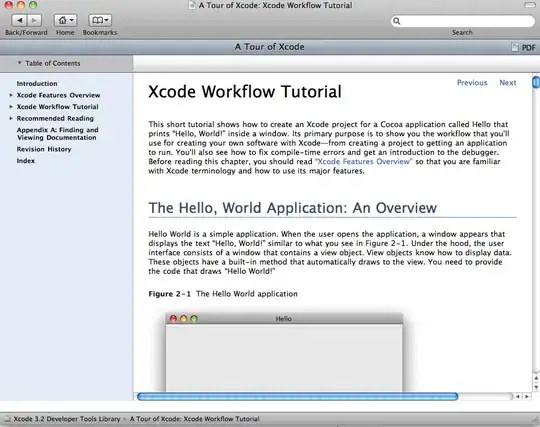540x427 pixels.
Task: Click the toolbar toggle pill in the title bar
Action: [530, 5]
